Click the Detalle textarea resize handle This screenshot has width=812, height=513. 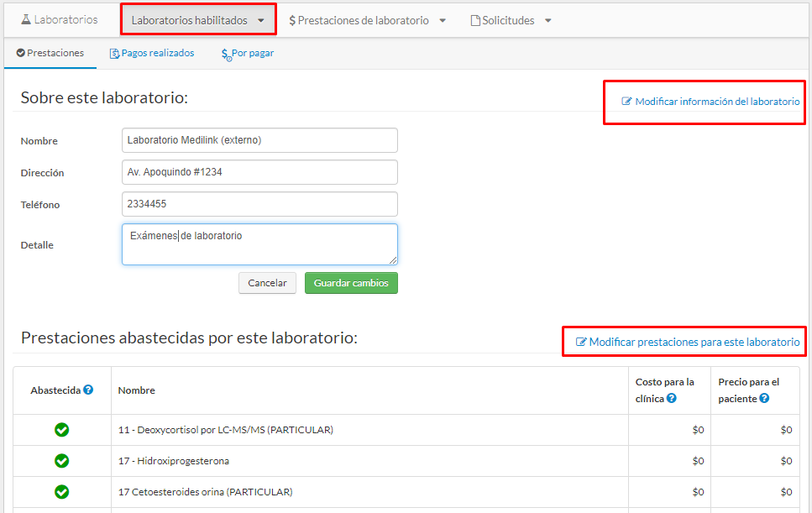[x=393, y=260]
